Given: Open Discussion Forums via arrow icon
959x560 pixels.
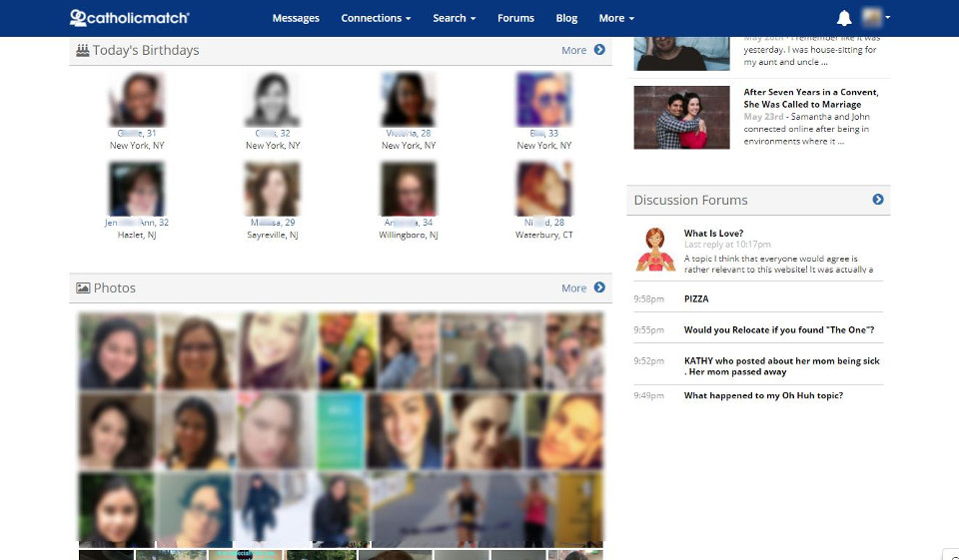Looking at the screenshot, I should 878,200.
